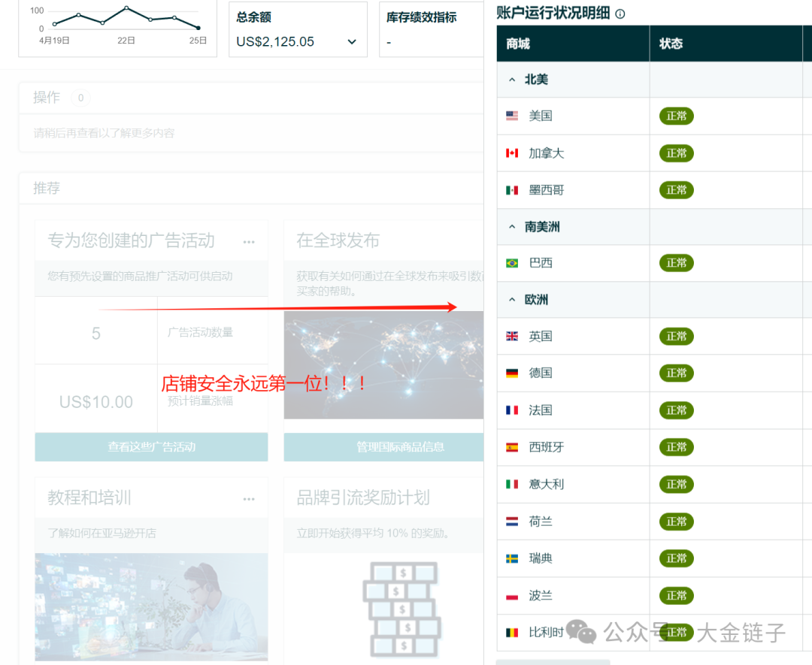
Task: Click the Germany flag icon
Action: pyautogui.click(x=513, y=373)
